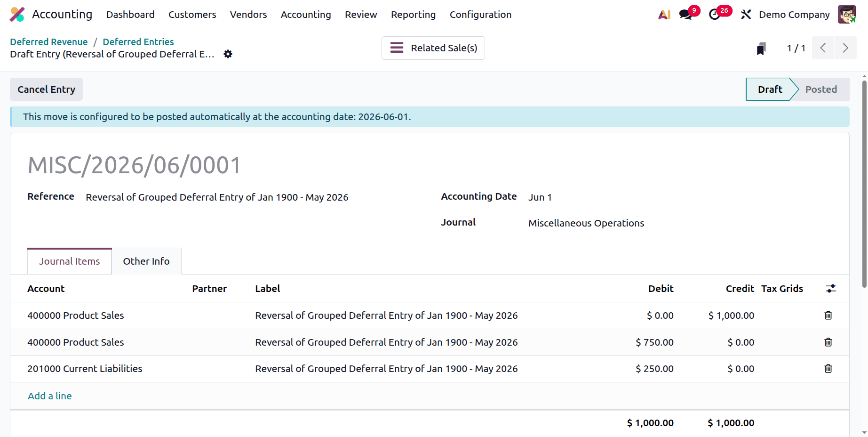Open the user profile avatar menu
The height and width of the screenshot is (437, 868).
(846, 15)
